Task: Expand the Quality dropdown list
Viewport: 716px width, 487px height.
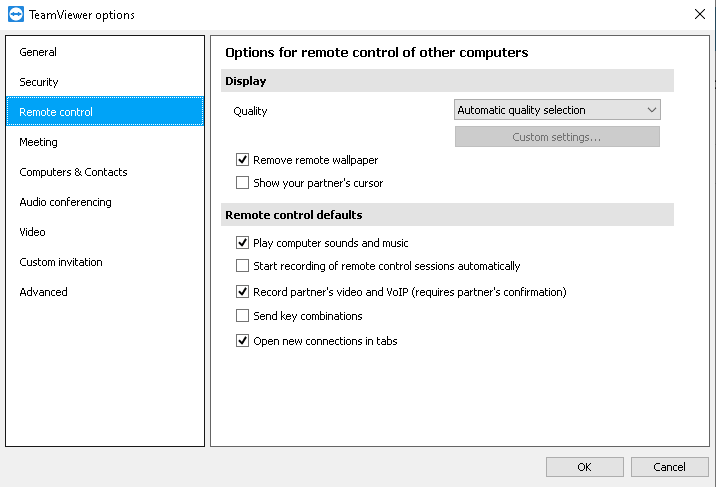Action: click(557, 110)
